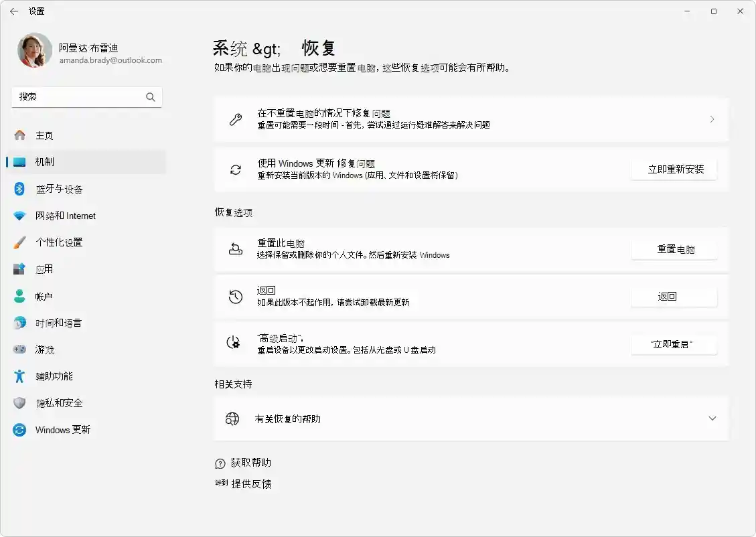Select the 时间和语言 clock icon

[x=17, y=323]
